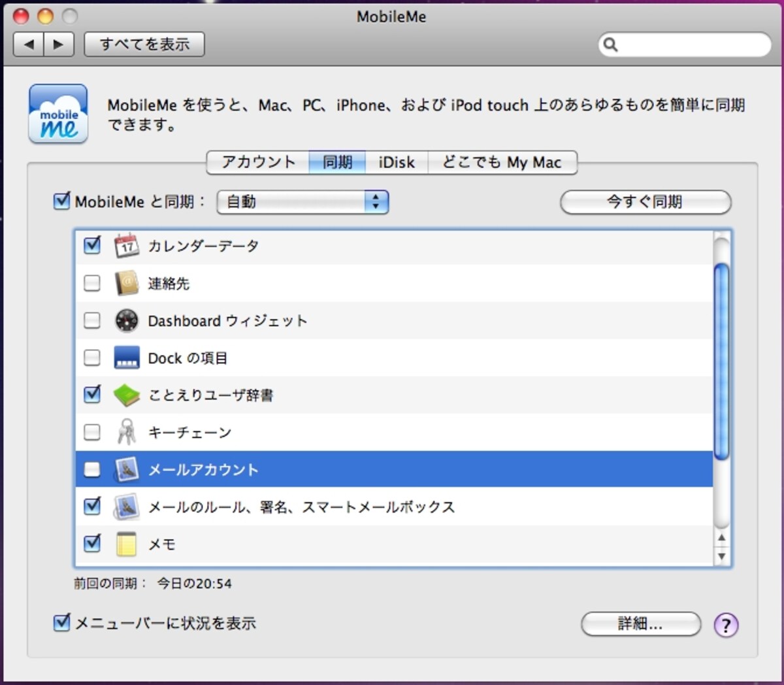This screenshot has height=685, width=784.
Task: Toggle MobileMe と同期 checkbox
Action: (61, 201)
